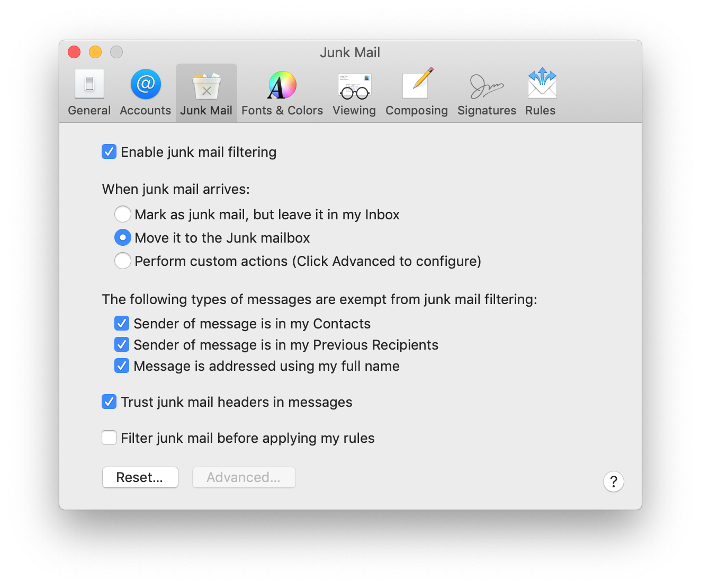Viewport: 701px width, 588px height.
Task: Open the Fonts & Colors pane
Action: (x=282, y=92)
